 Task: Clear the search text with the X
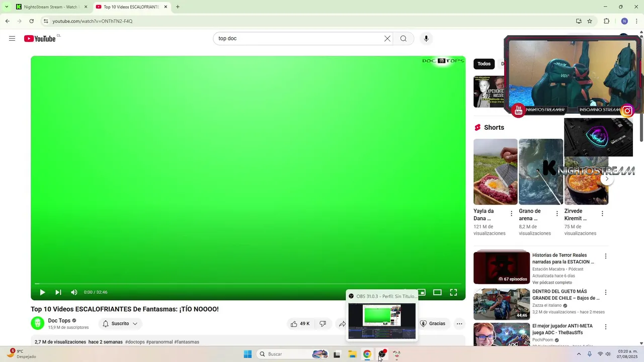(387, 39)
